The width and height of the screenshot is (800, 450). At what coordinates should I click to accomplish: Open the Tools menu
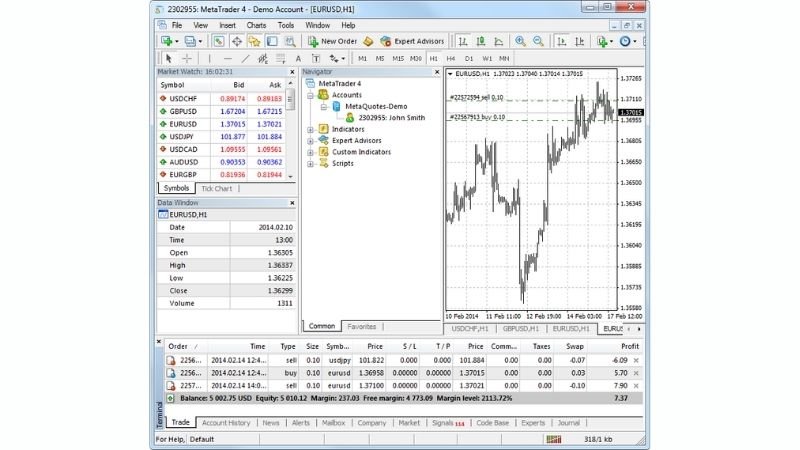click(286, 25)
